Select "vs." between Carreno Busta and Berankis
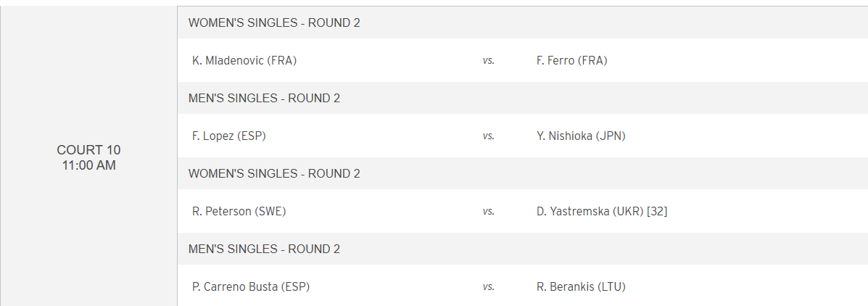Viewport: 868px width, 306px height. click(489, 287)
